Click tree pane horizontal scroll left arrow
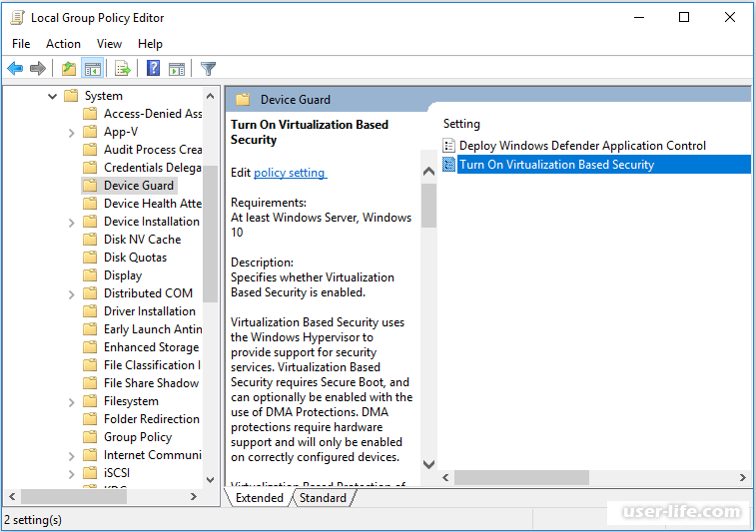The width and height of the screenshot is (756, 532). click(x=13, y=496)
